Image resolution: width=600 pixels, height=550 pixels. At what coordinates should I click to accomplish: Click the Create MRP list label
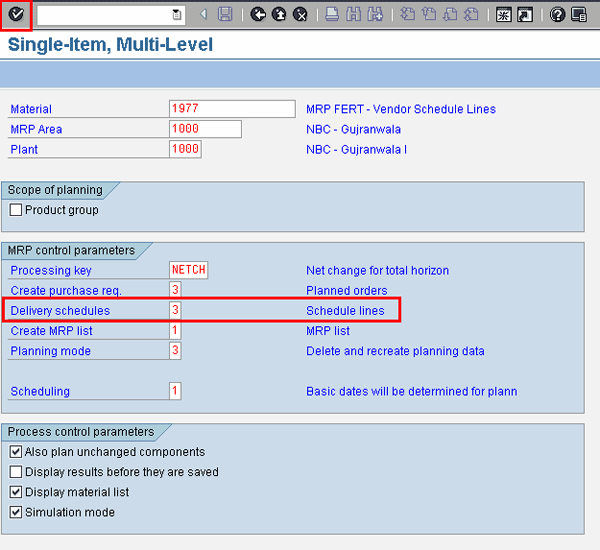(51, 331)
